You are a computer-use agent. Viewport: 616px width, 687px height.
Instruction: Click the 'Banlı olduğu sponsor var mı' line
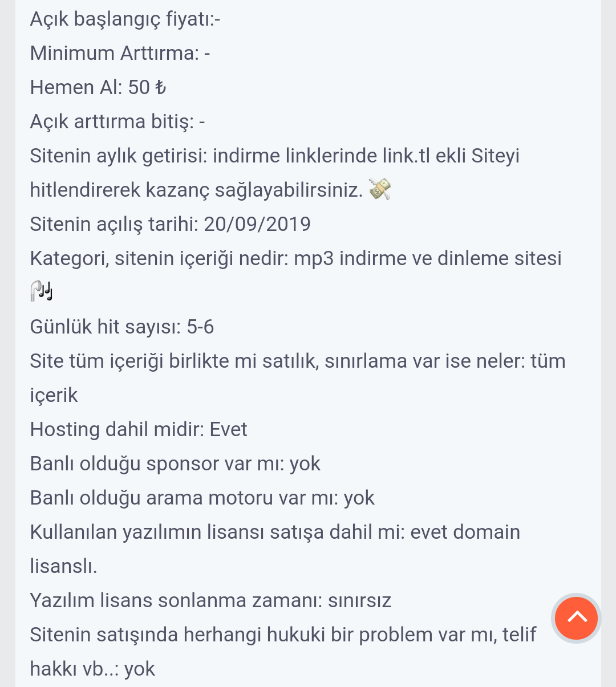pyautogui.click(x=175, y=464)
